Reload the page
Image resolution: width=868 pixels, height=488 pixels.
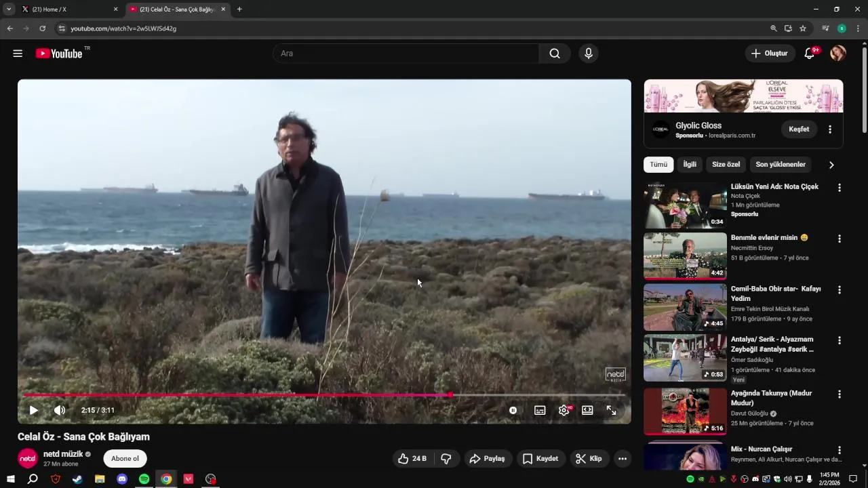point(42,28)
